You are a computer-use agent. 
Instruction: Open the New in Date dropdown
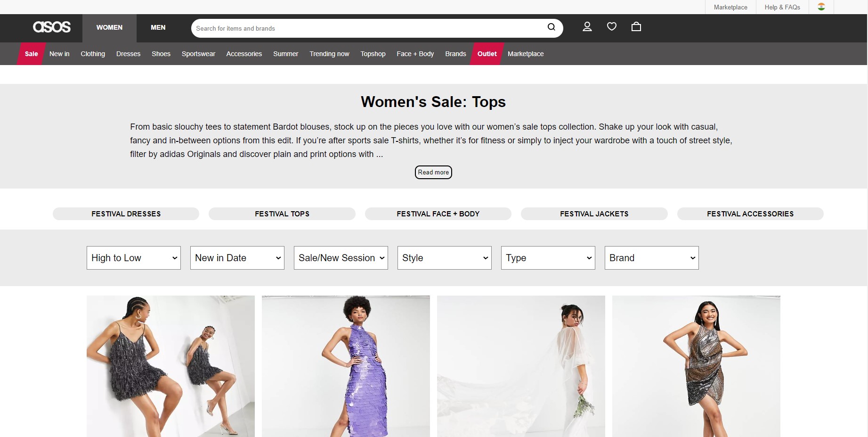[237, 258]
